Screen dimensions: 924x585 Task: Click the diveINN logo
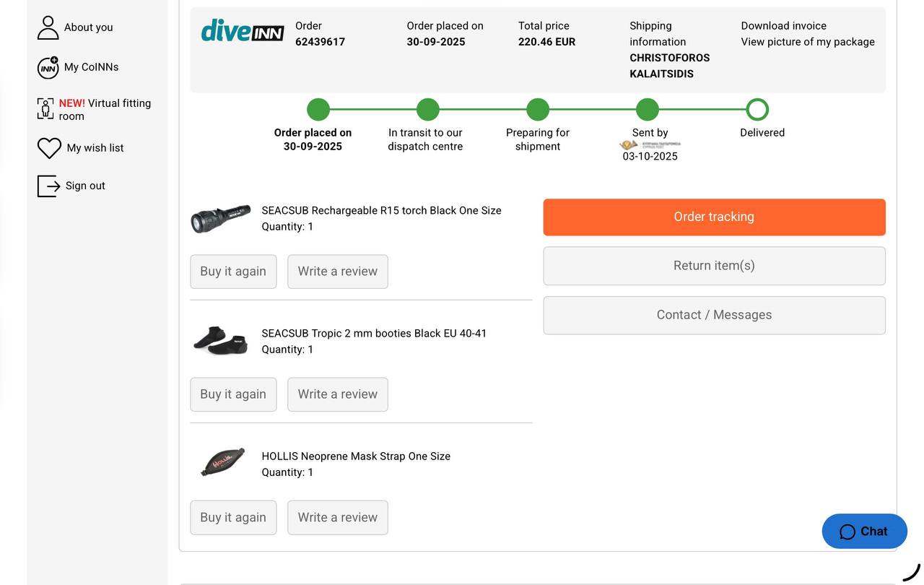(242, 31)
